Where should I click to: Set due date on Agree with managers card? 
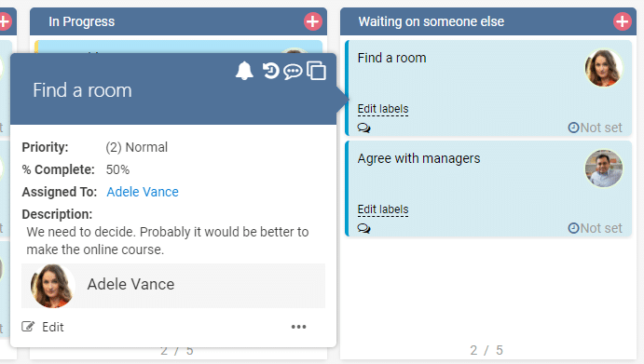pyautogui.click(x=596, y=228)
